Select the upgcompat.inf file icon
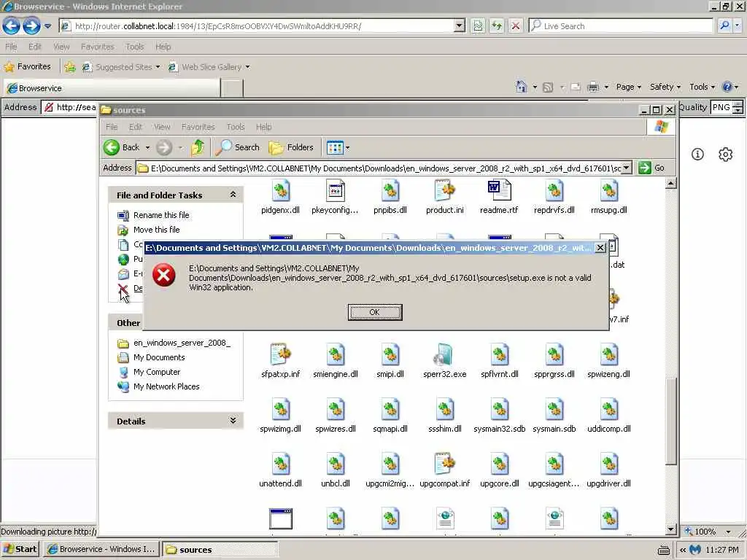The width and height of the screenshot is (747, 560). pos(444,464)
